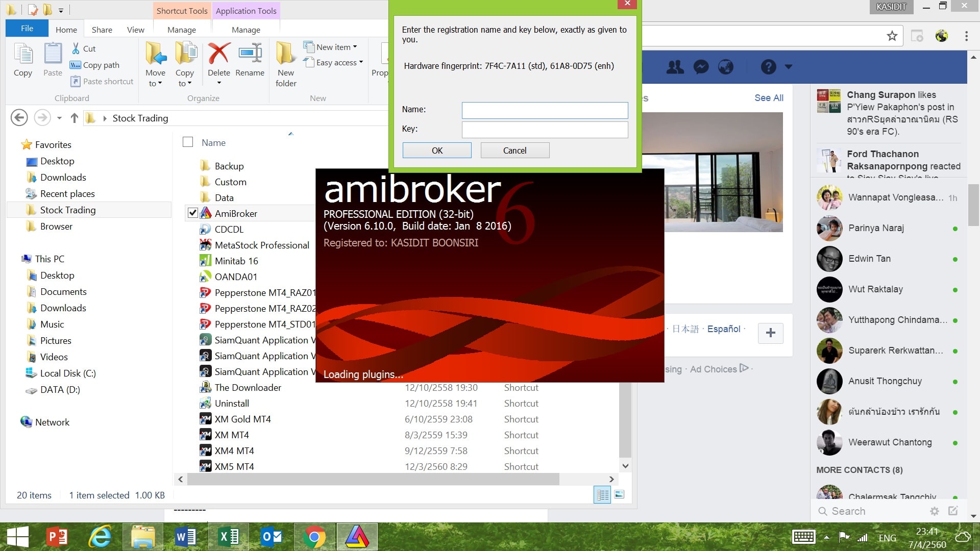The width and height of the screenshot is (980, 551).
Task: Click Facebook friend requests icon
Action: pyautogui.click(x=675, y=67)
